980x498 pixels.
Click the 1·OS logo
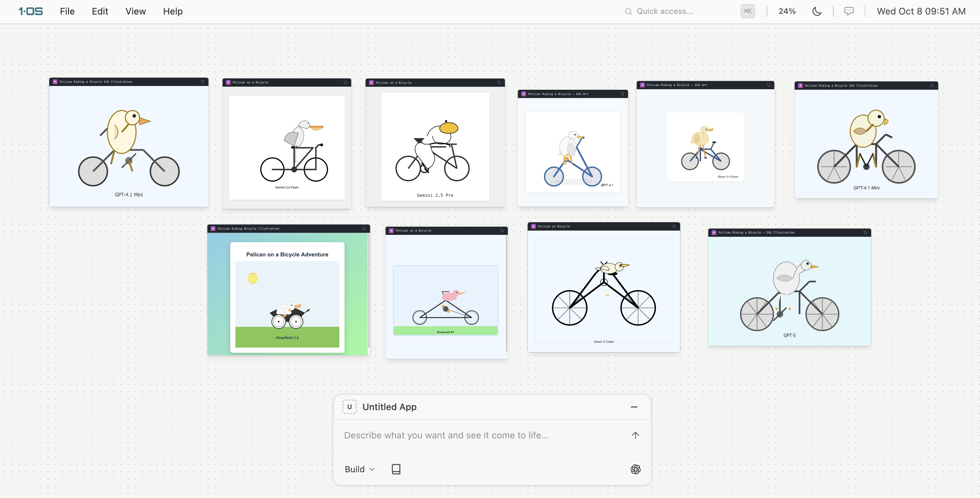30,11
